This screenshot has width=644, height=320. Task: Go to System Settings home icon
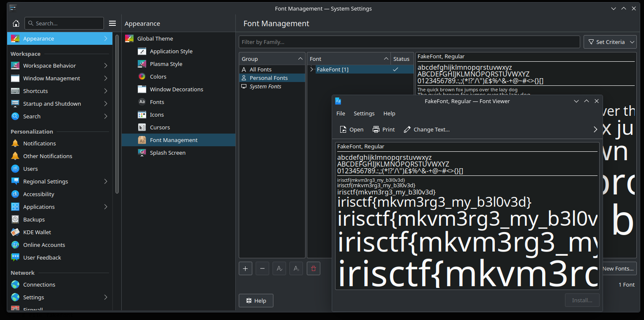(x=16, y=23)
